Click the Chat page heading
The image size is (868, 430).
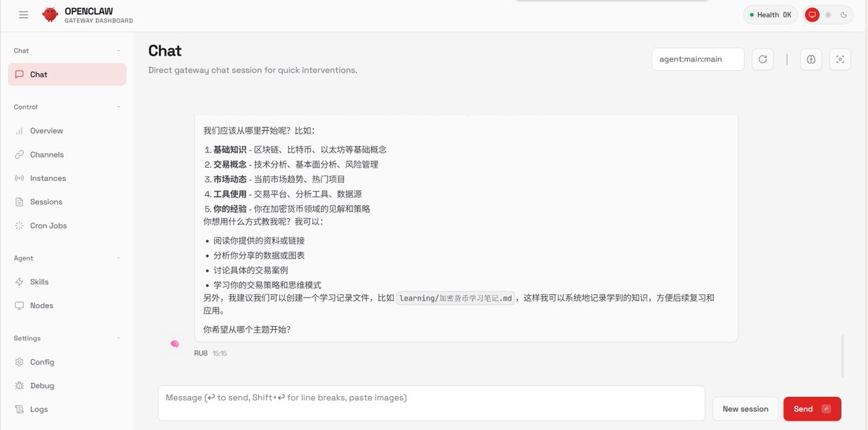[x=165, y=51]
